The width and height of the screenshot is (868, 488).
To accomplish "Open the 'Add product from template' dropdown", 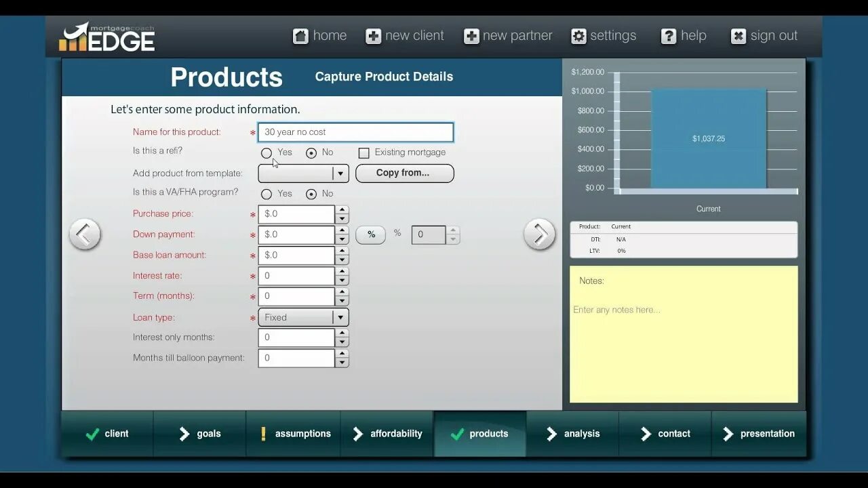I will (341, 173).
